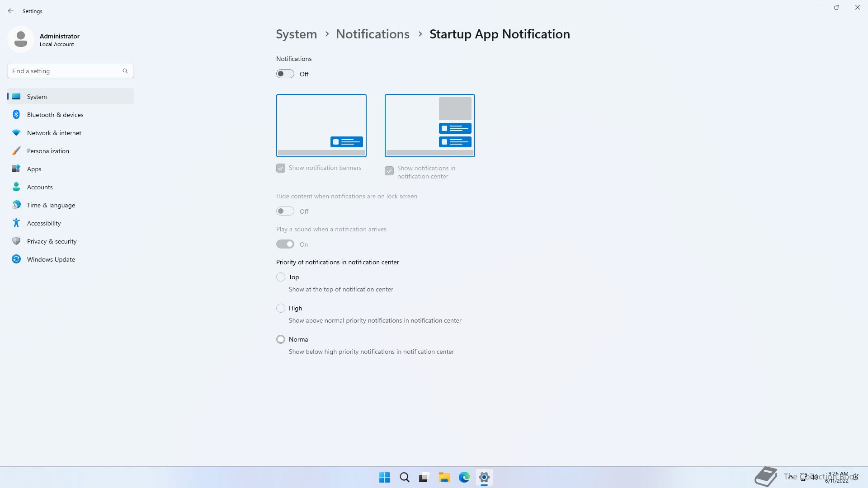
Task: Toggle Show notification banners checkbox
Action: click(x=281, y=168)
